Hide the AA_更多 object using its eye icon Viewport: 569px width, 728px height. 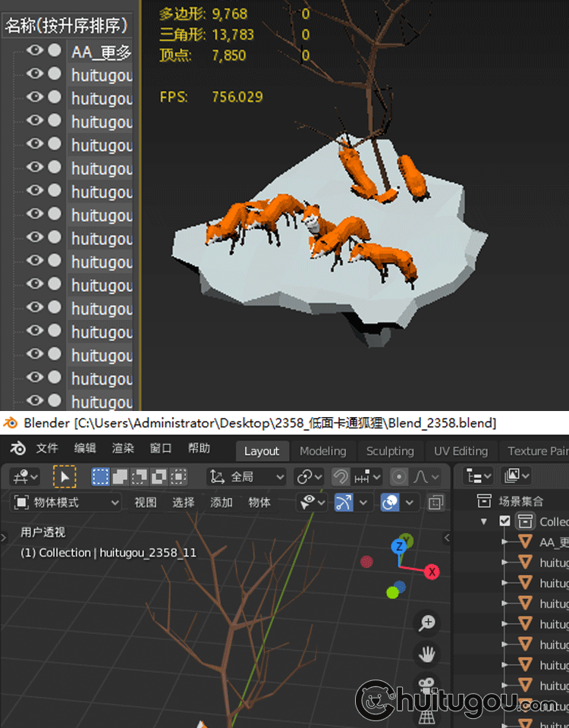pyautogui.click(x=35, y=51)
